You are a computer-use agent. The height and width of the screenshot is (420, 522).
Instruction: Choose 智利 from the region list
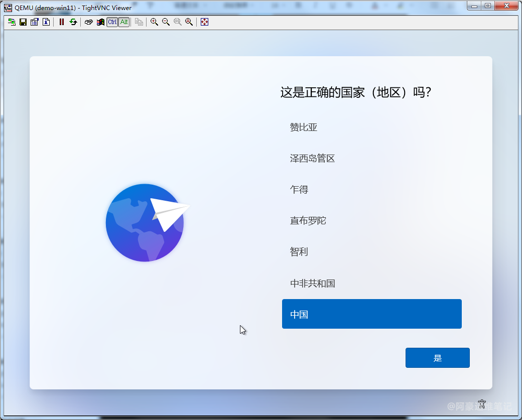[x=299, y=252]
